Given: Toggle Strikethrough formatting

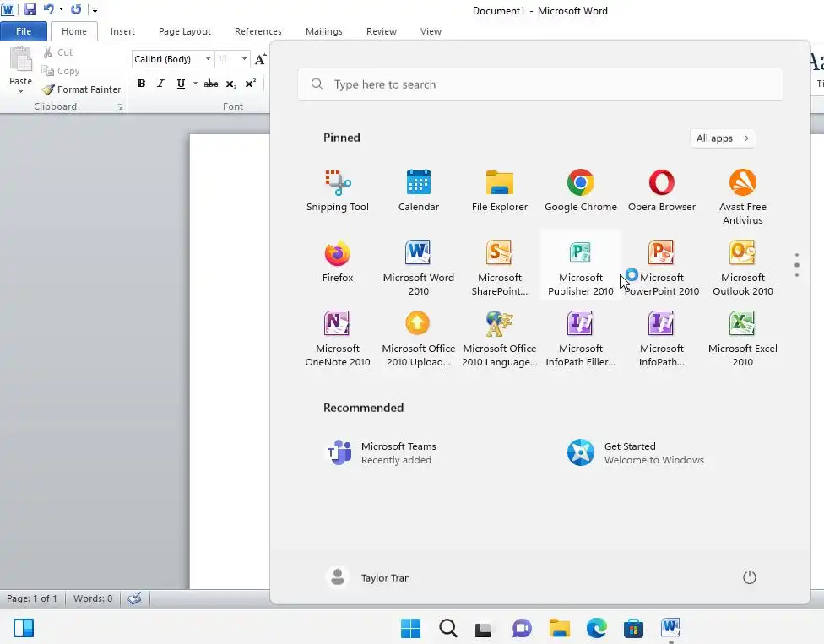Looking at the screenshot, I should (x=211, y=84).
